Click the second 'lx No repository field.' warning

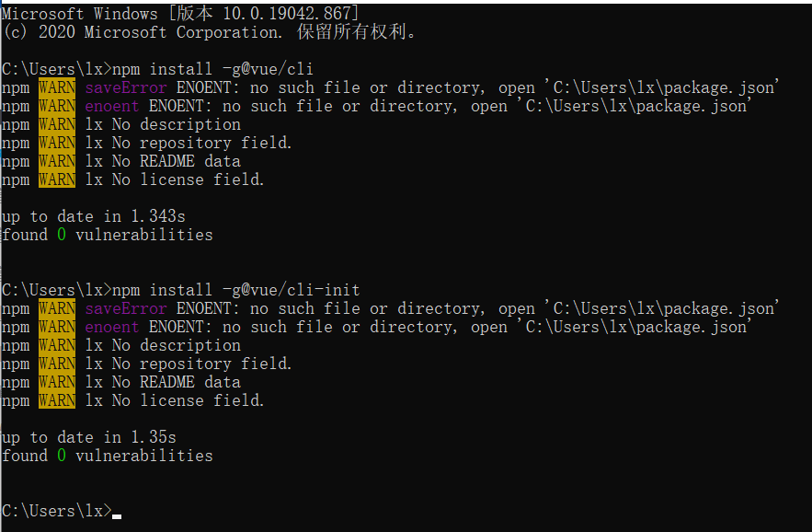point(189,364)
